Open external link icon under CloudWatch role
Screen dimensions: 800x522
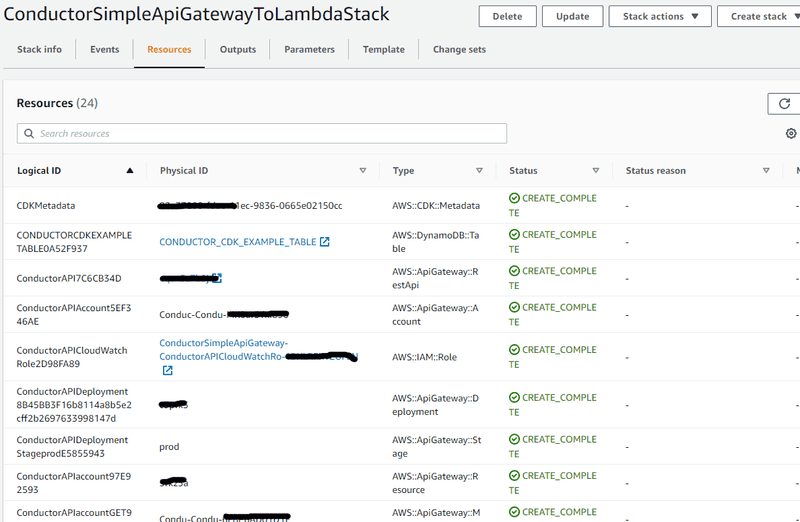coord(167,370)
